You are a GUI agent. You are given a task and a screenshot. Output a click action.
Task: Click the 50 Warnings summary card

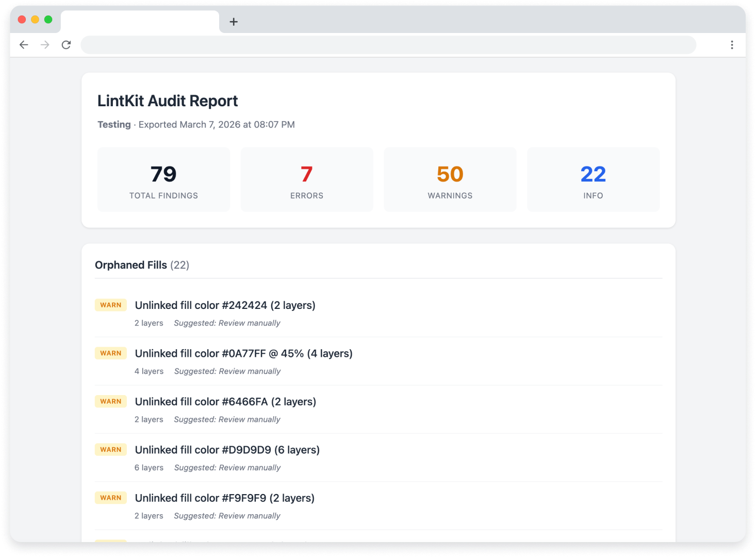(x=450, y=179)
